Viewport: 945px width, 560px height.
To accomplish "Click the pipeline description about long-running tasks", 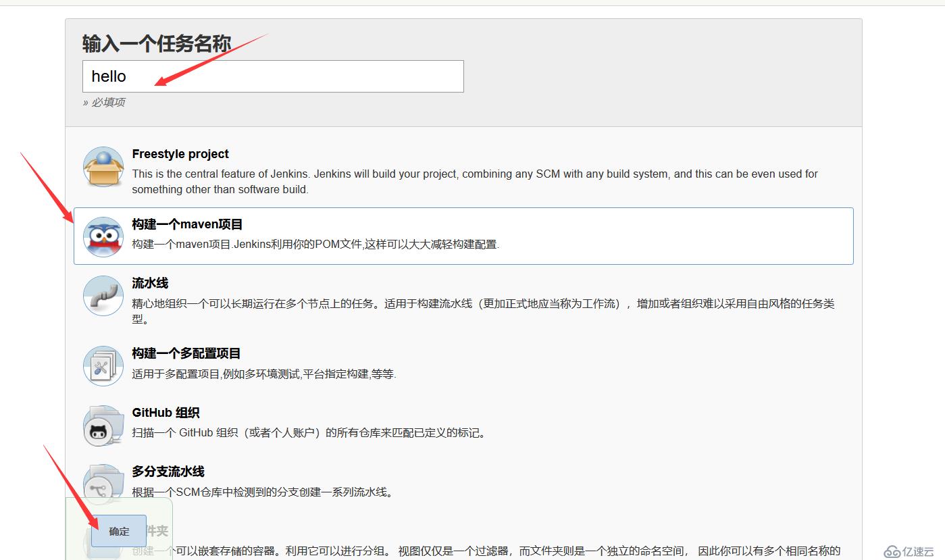I will 484,311.
